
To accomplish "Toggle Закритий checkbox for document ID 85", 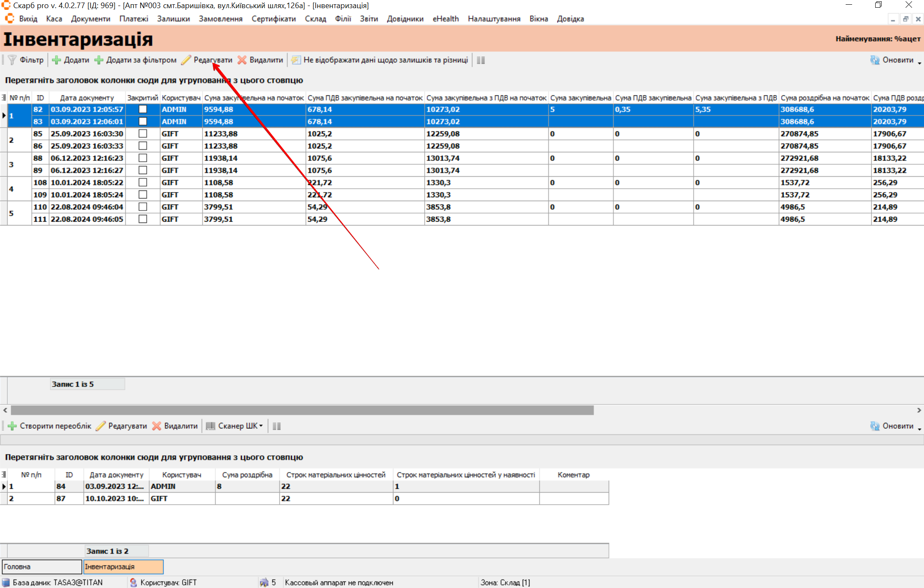I will 143,134.
